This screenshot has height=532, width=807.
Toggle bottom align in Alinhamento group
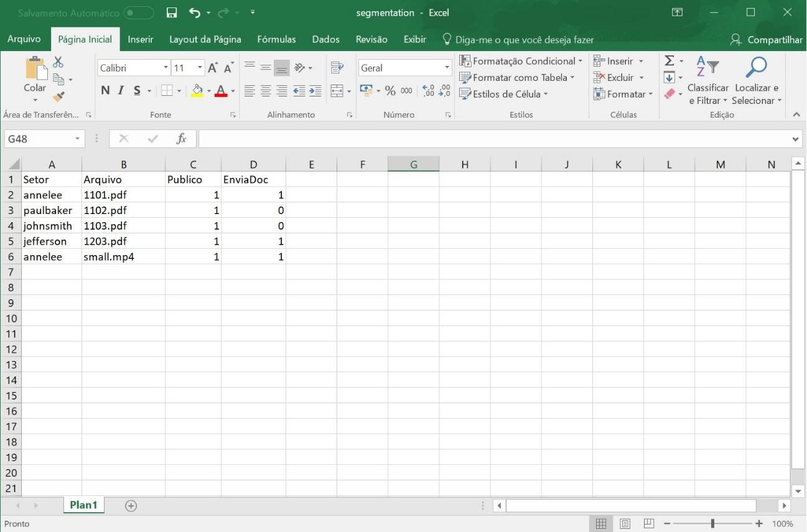282,67
